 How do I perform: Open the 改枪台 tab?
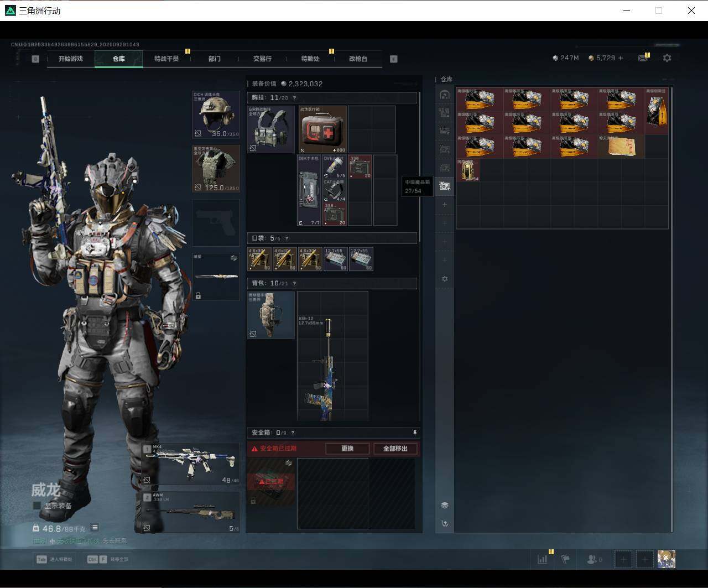pyautogui.click(x=358, y=59)
